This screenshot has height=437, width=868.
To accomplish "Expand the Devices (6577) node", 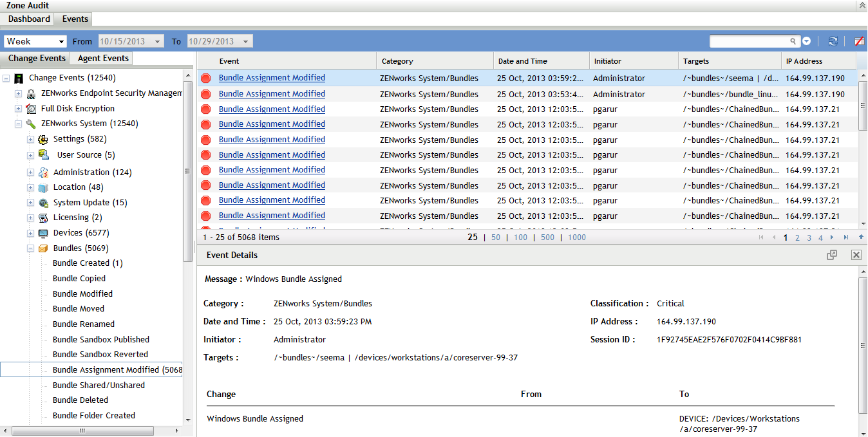I will pos(30,233).
